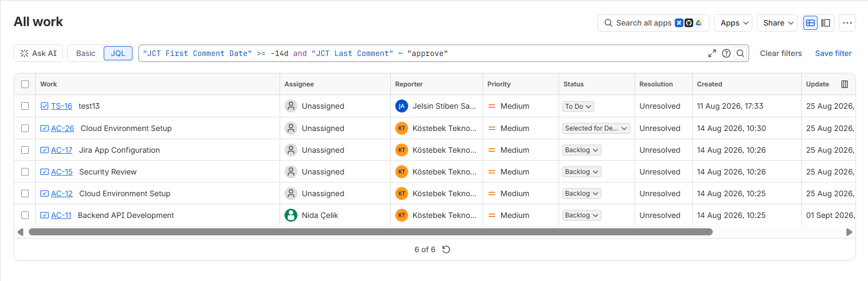Expand the JQL editor with the arrows icon
Screen dimensions: 868x281
(x=712, y=53)
